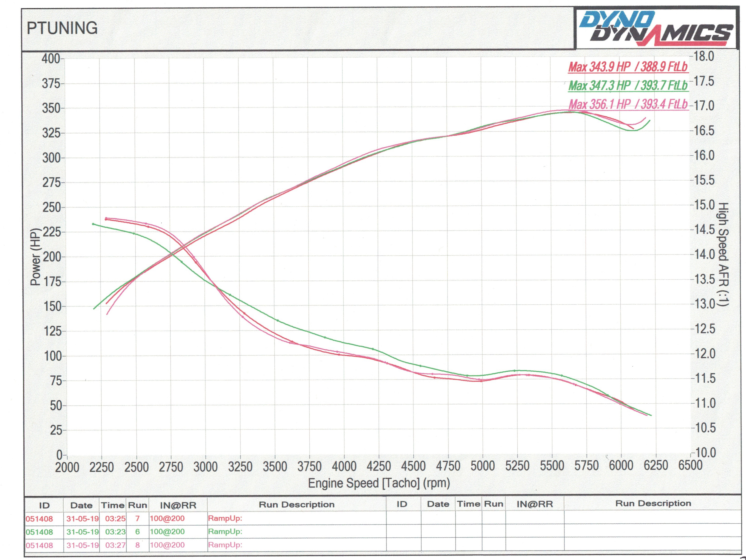
Task: Select the pink Max 356.1 HP legend
Action: (628, 104)
